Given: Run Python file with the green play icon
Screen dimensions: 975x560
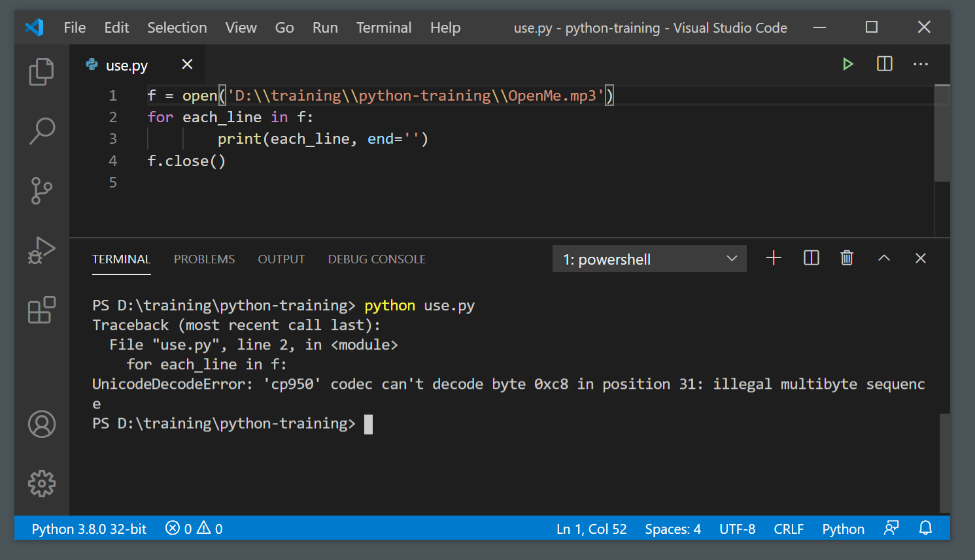Looking at the screenshot, I should pyautogui.click(x=848, y=64).
